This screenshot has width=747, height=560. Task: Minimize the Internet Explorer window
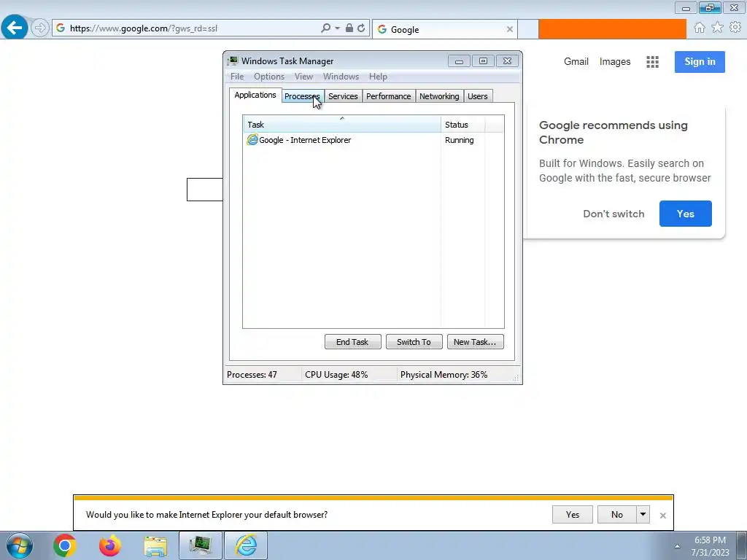pyautogui.click(x=686, y=8)
